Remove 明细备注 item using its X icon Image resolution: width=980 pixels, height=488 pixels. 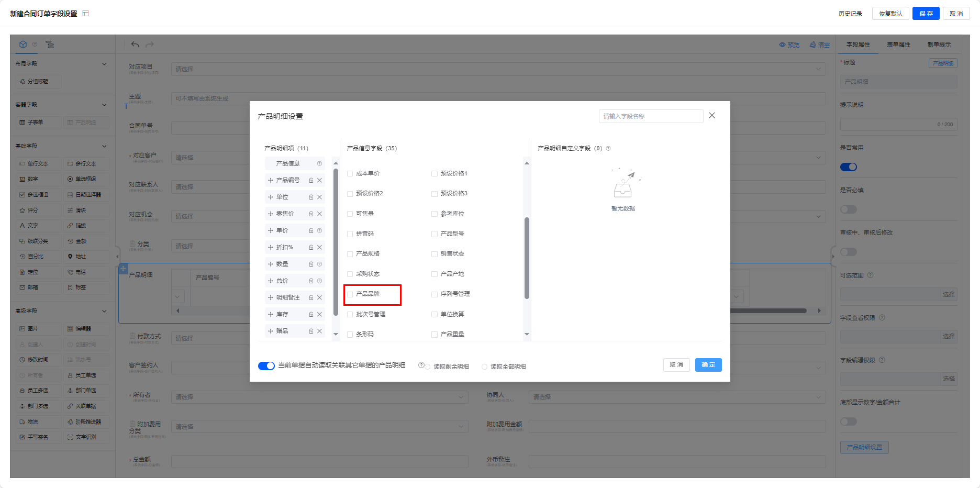pyautogui.click(x=319, y=297)
